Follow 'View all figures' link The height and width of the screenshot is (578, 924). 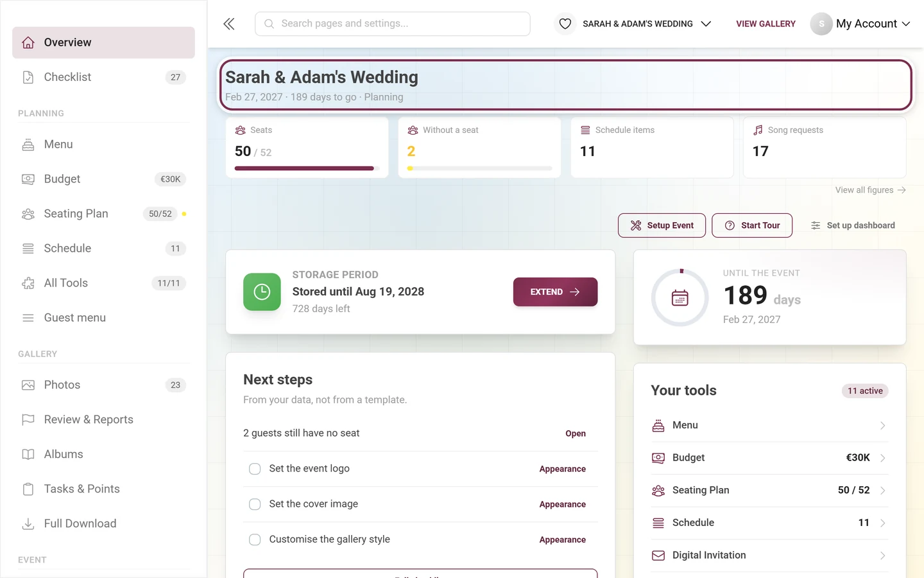pyautogui.click(x=870, y=190)
